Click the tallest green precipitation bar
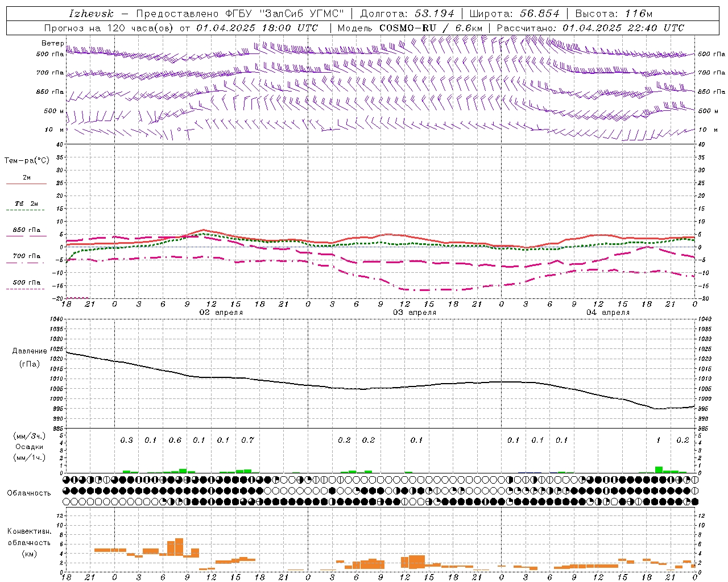728x582 pixels. (x=659, y=469)
